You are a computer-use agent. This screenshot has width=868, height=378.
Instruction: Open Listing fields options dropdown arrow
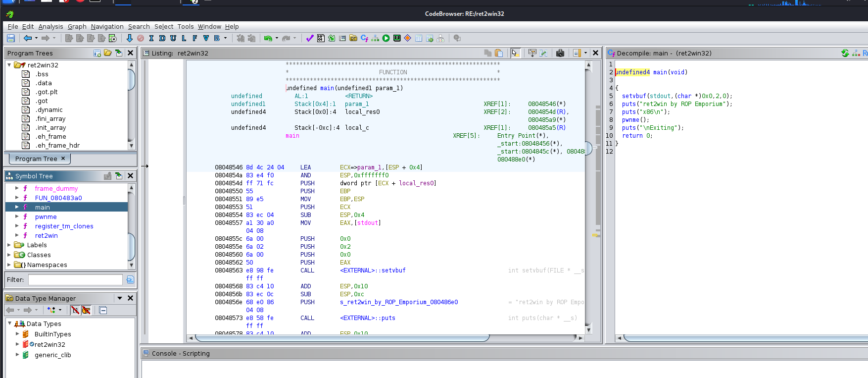pos(586,53)
